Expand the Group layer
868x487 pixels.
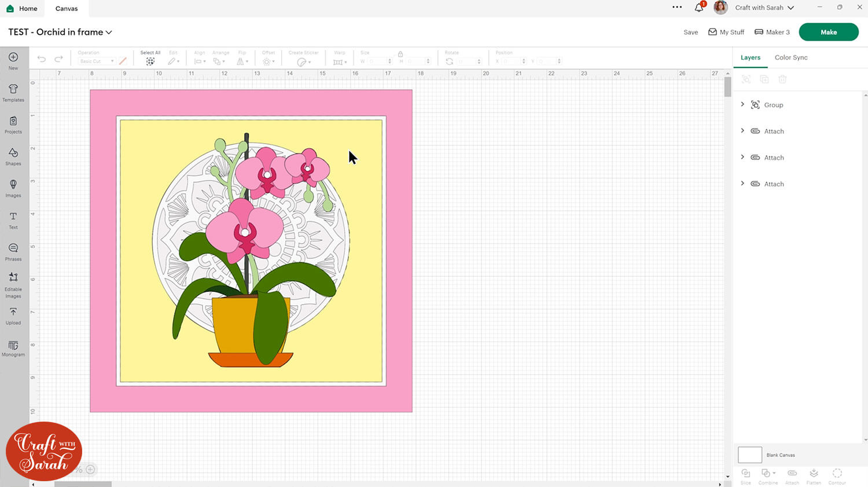(742, 105)
